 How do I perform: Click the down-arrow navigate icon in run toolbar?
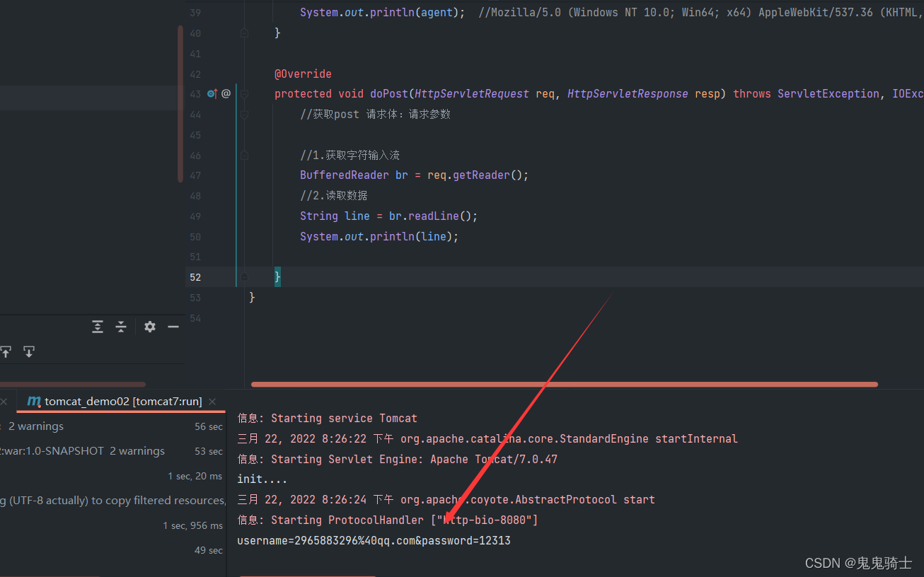(x=29, y=351)
